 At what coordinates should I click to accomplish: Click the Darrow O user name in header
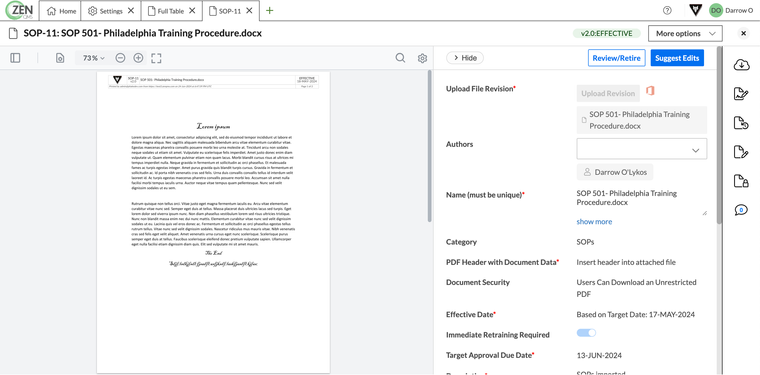pyautogui.click(x=739, y=11)
